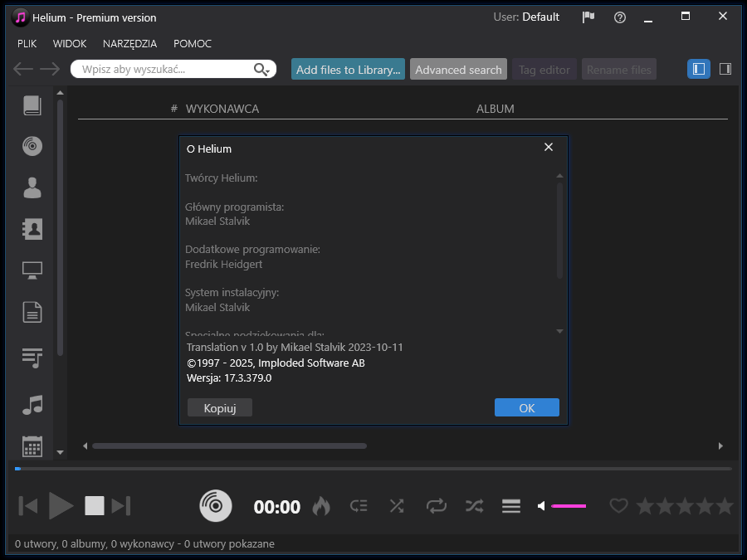This screenshot has width=747, height=560.
Task: Click horizontal scroll left arrow
Action: (x=85, y=446)
